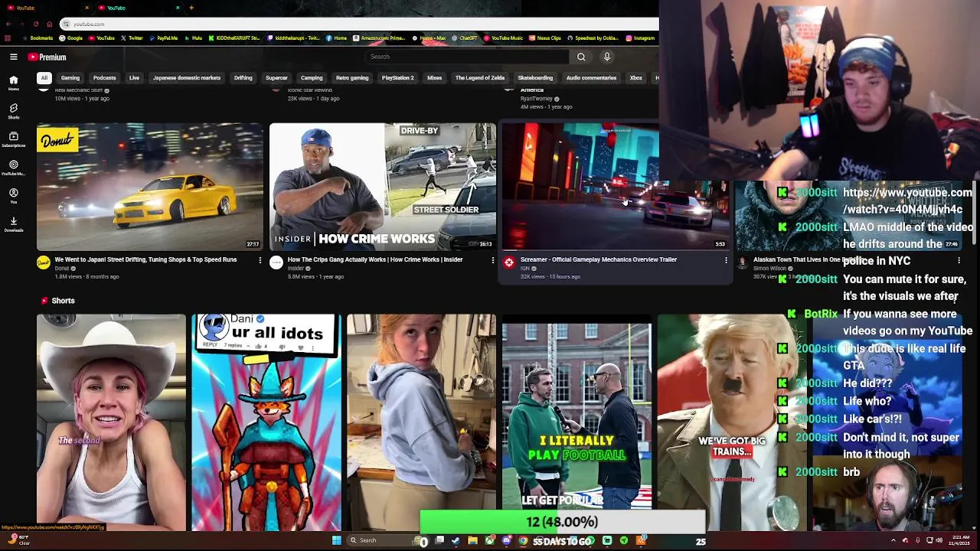Open Shorts in the left sidebar

[13, 112]
